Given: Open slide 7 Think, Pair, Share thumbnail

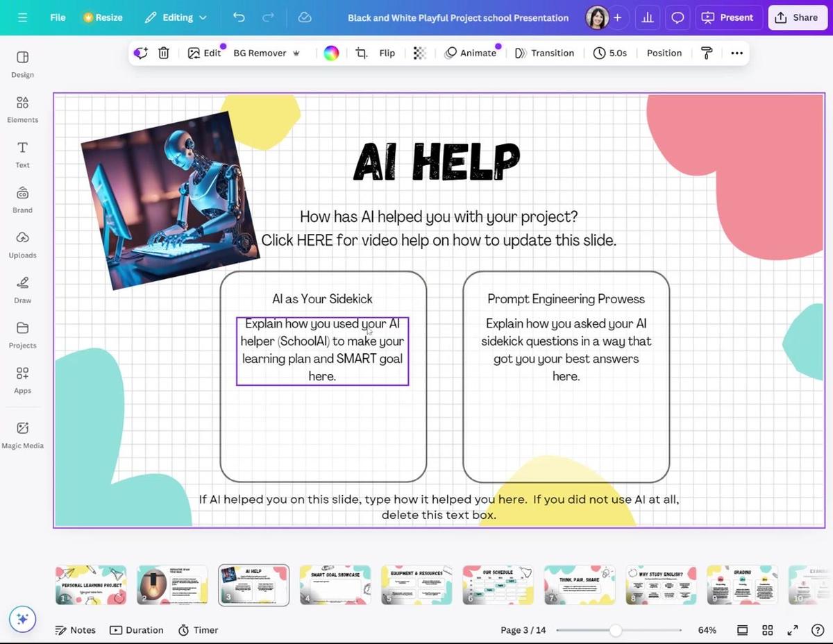Looking at the screenshot, I should tap(580, 585).
